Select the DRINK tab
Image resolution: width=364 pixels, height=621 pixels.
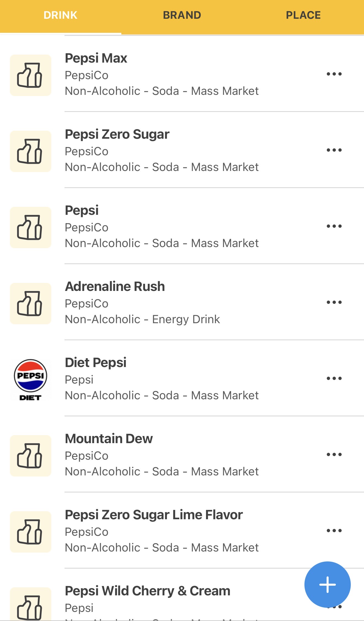pos(60,15)
